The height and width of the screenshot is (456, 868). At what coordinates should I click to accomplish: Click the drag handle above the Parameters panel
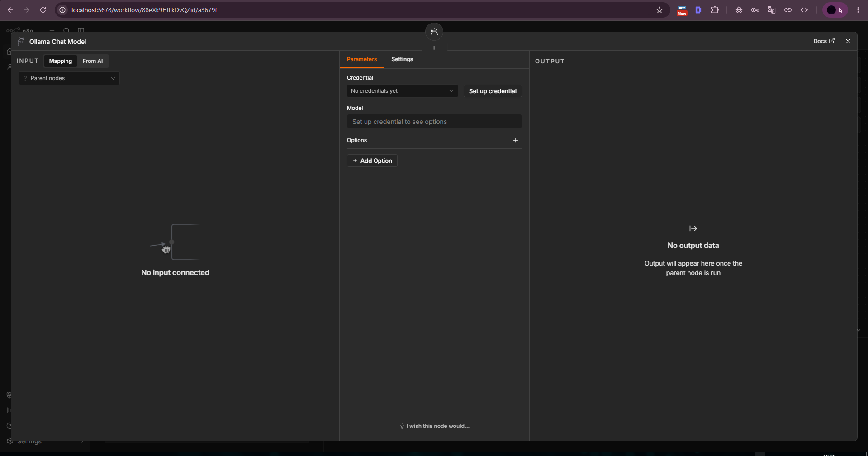pos(434,47)
